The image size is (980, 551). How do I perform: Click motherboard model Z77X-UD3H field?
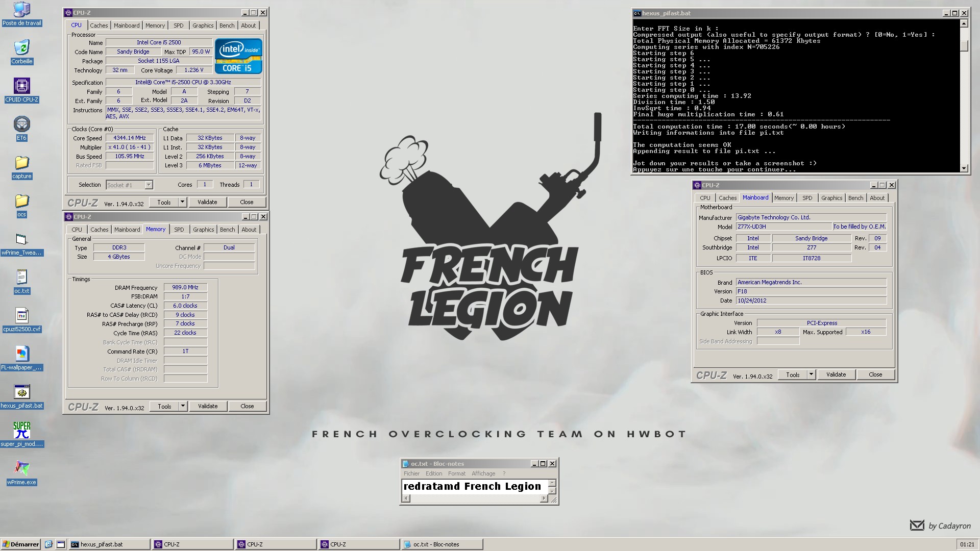[783, 227]
